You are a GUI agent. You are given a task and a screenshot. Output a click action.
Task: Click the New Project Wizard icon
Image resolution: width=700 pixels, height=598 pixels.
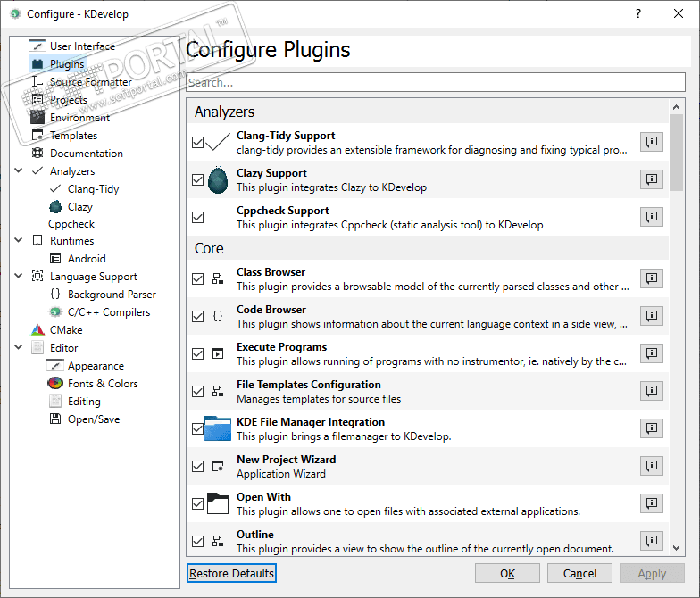click(218, 466)
